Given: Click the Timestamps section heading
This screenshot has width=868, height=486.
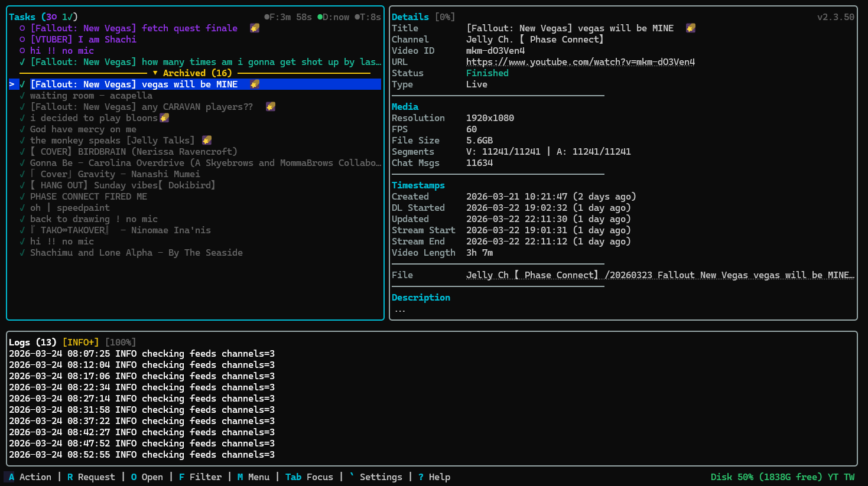Looking at the screenshot, I should point(418,185).
